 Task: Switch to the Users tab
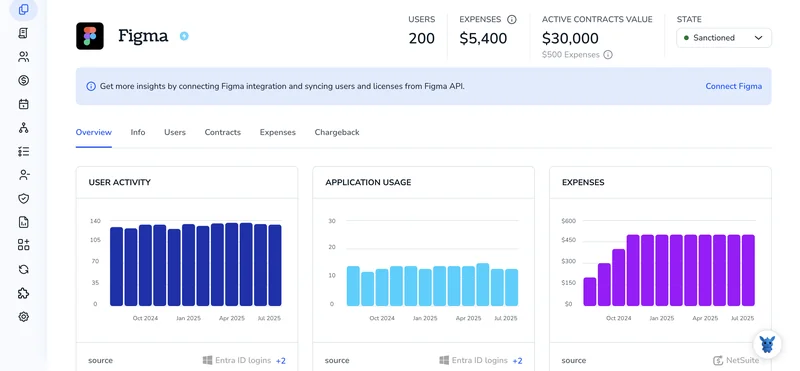coord(175,132)
